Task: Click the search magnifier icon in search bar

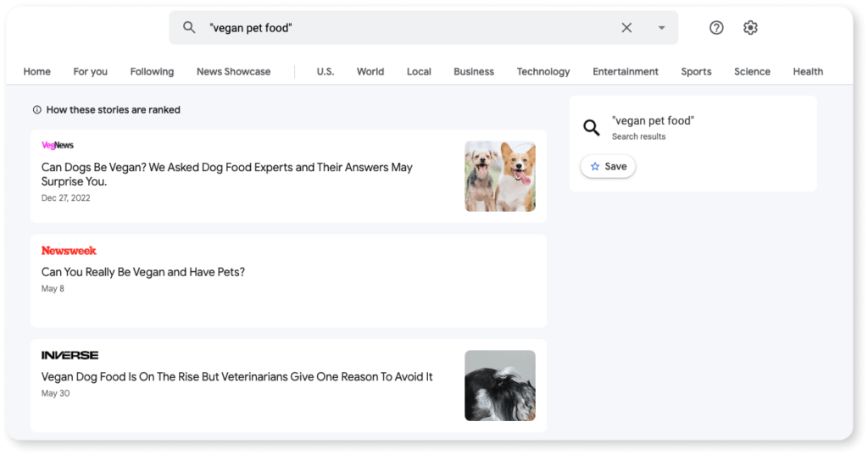Action: pos(189,28)
